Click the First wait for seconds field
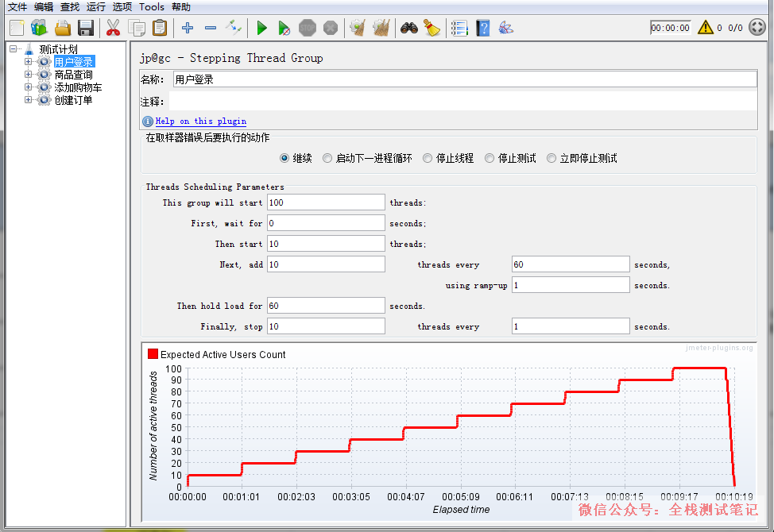This screenshot has height=532, width=774. pos(326,223)
